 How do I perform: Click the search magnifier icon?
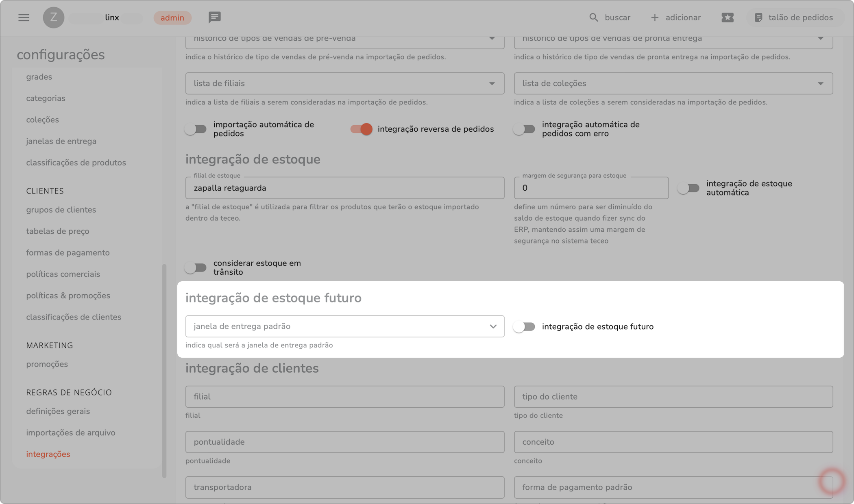click(x=594, y=17)
